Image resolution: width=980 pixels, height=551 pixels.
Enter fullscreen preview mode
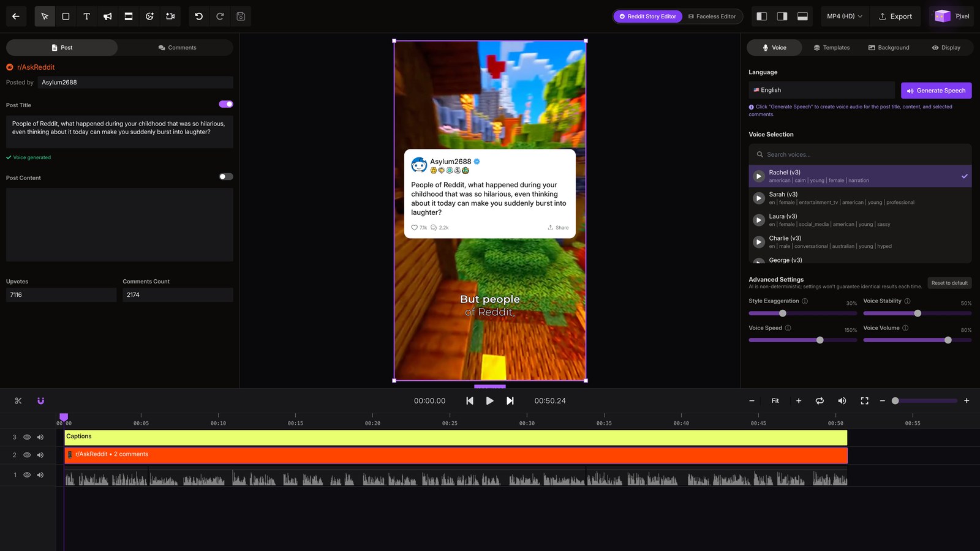pos(865,401)
